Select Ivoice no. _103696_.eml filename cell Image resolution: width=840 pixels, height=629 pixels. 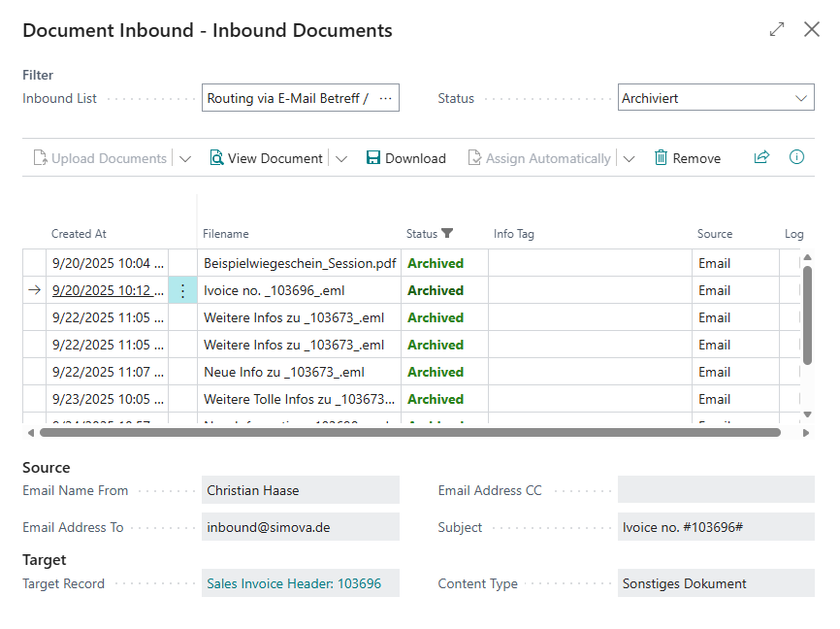point(300,290)
